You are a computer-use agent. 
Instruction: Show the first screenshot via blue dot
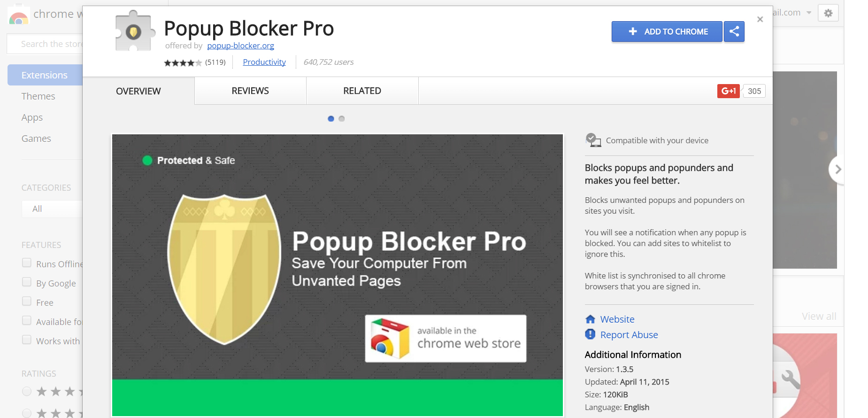(331, 119)
